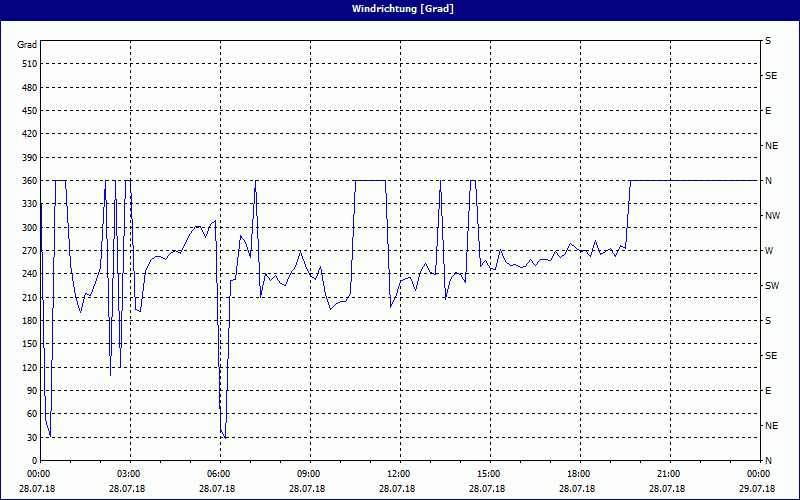Click the SW compass label on the right axis
Viewport: 800px width, 500px height.
click(771, 286)
